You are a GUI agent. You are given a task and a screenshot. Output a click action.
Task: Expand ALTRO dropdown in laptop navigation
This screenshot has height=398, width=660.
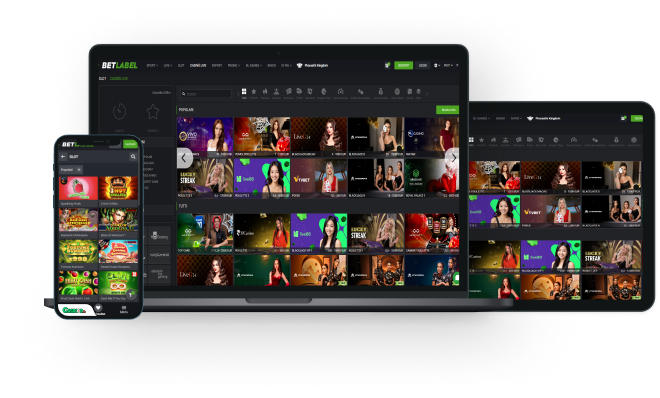286,66
